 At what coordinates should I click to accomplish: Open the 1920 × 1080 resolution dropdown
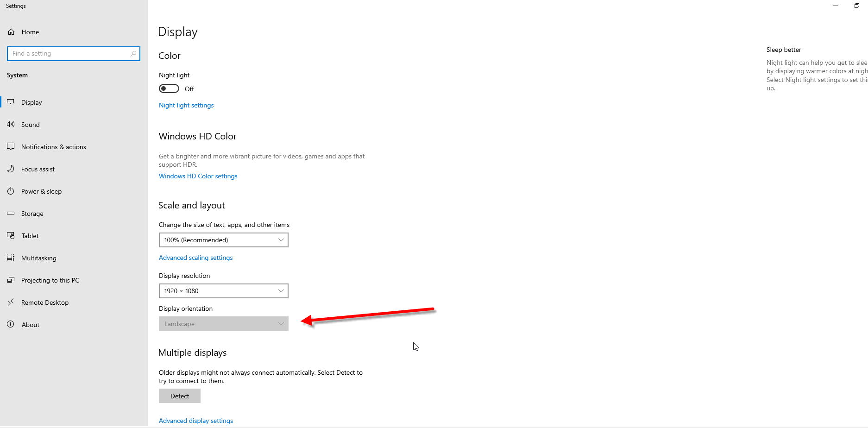click(x=224, y=291)
